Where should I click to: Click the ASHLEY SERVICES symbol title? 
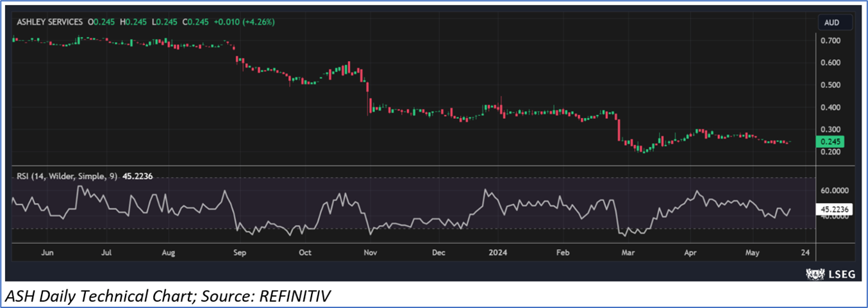pos(48,22)
